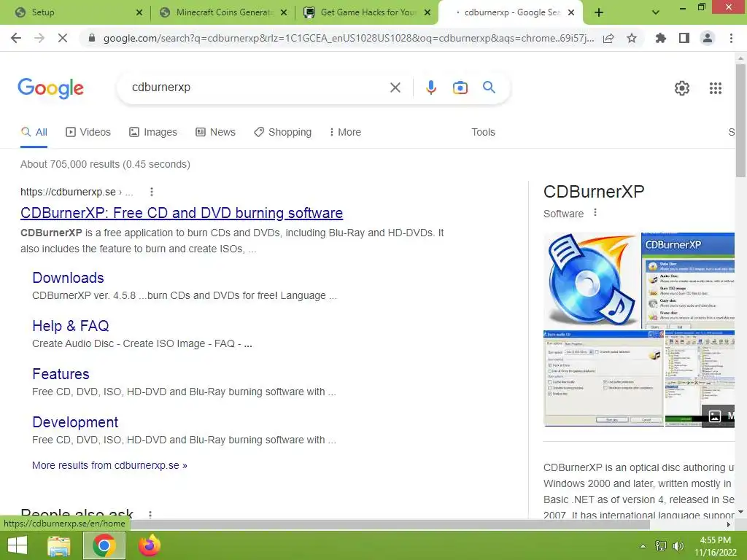Select the All results tab

[x=34, y=132]
